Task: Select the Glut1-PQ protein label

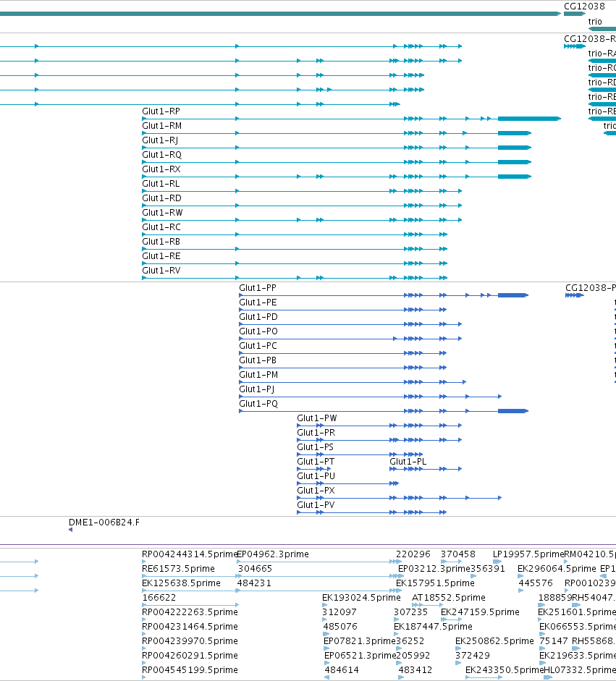Action: coord(258,404)
